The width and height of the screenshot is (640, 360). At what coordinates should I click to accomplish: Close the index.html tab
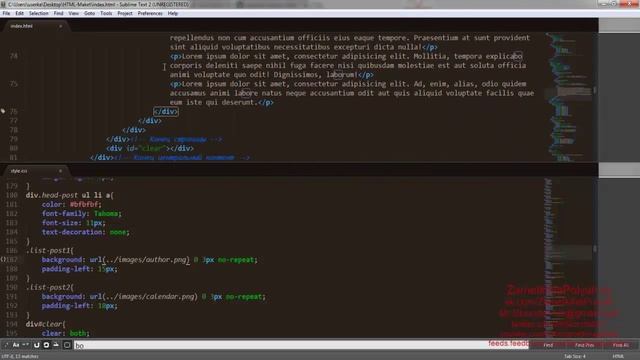coord(60,26)
